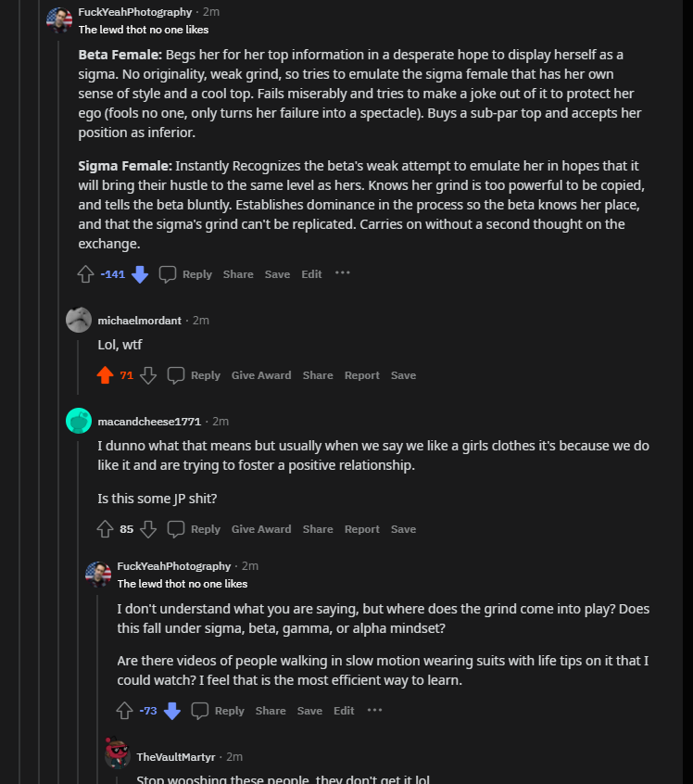Click the reply bubble icon on michaelmordant's comment
The height and width of the screenshot is (784, 693).
[175, 374]
